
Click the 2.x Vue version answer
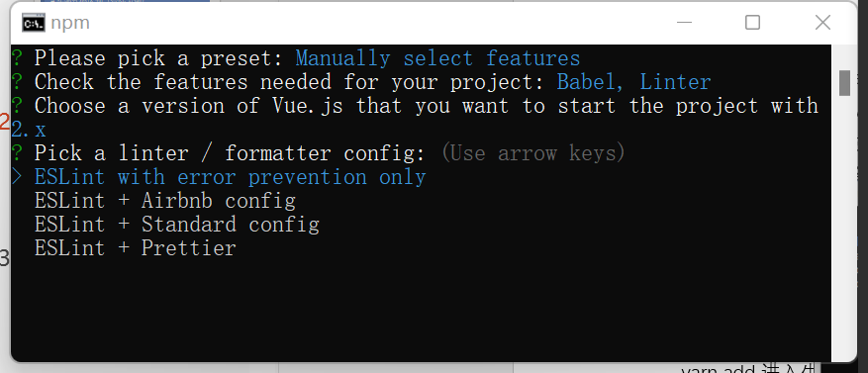click(x=29, y=130)
